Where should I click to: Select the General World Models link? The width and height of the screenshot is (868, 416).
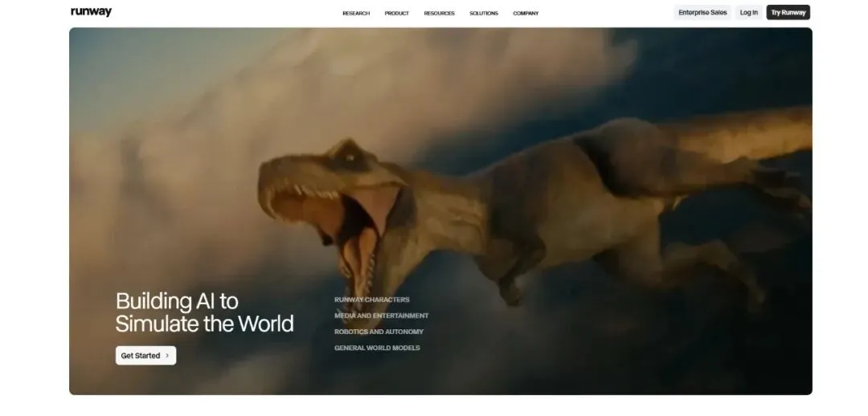(377, 348)
